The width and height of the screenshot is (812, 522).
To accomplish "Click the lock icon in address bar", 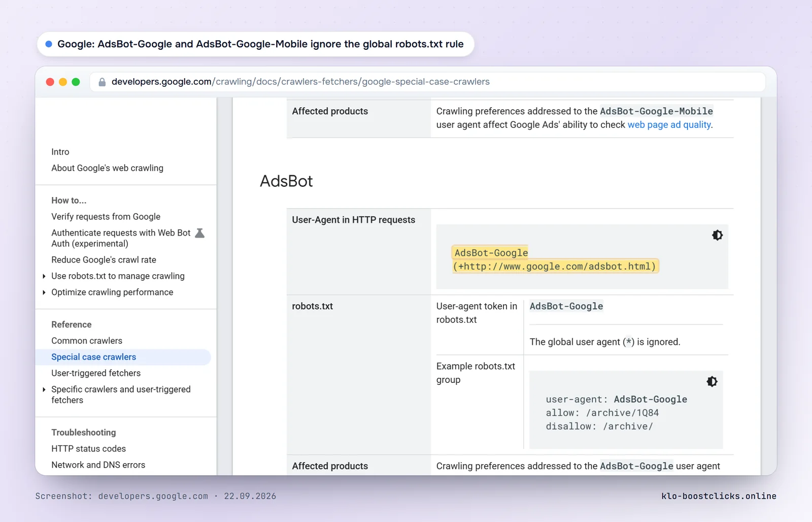I will coord(102,82).
